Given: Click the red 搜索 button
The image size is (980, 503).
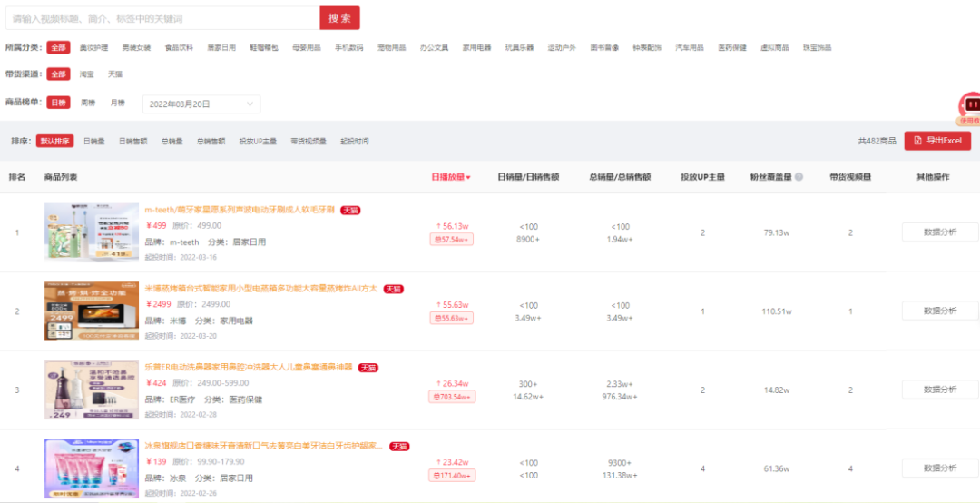Looking at the screenshot, I should [339, 18].
